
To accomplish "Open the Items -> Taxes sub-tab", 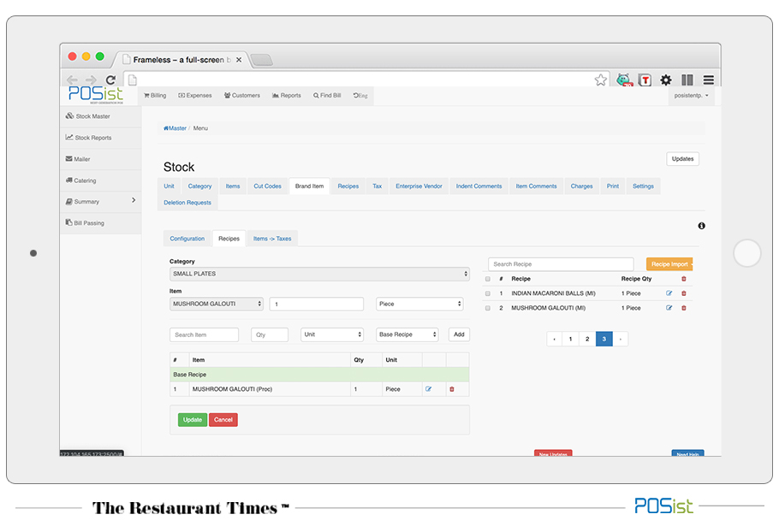I will coord(272,239).
